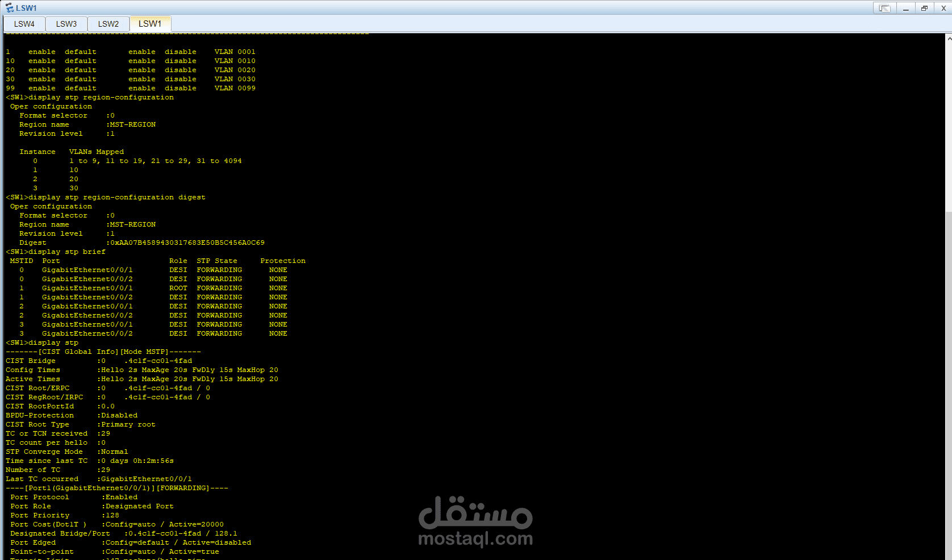
Task: Open the LSW2 tab
Action: point(108,24)
